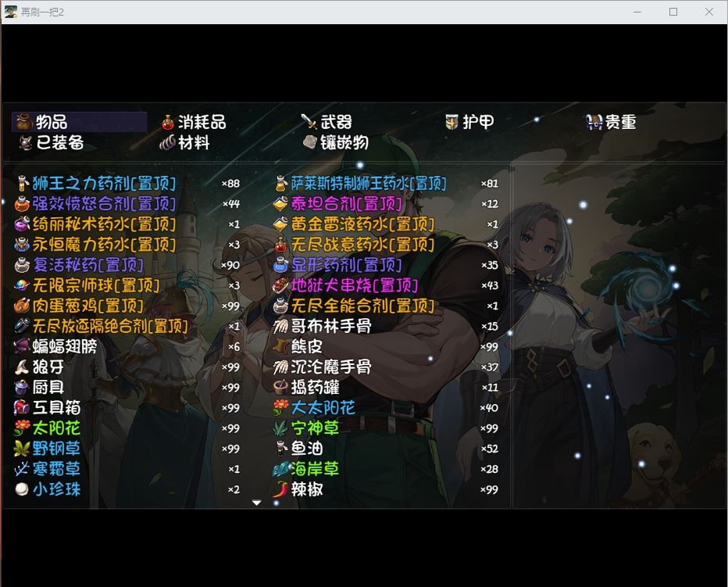Select 无尽战意药水[置顶] item
Screen dimensions: 728x587
pyautogui.click(x=387, y=245)
